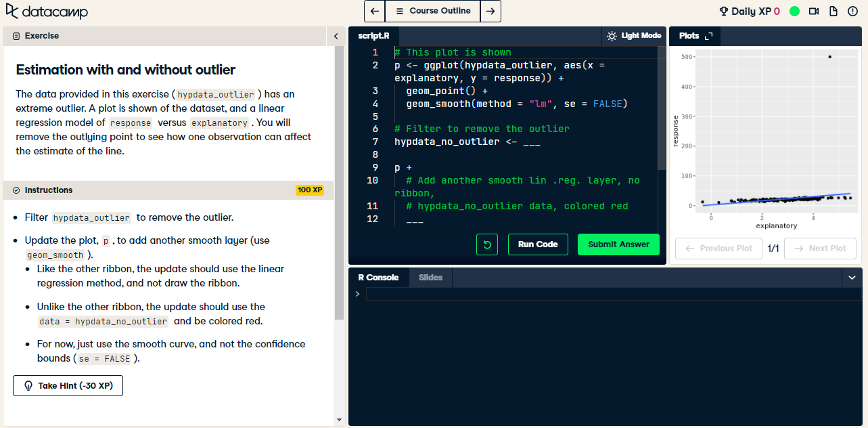This screenshot has height=428, width=868.
Task: Click the green status indicator dot
Action: click(x=794, y=11)
